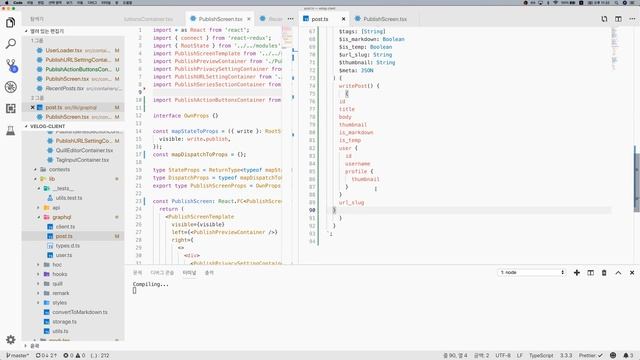Split the right editor group
Image resolution: width=640 pixels, height=360 pixels.
[618, 19]
